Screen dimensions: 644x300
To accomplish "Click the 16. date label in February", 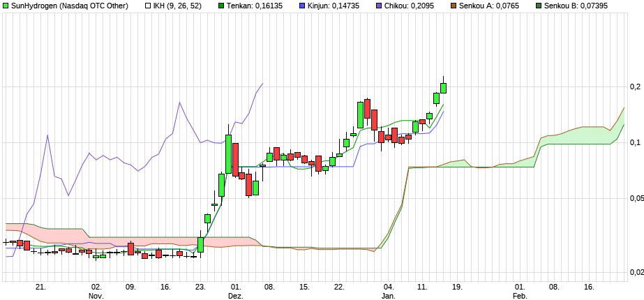I will coord(589,287).
